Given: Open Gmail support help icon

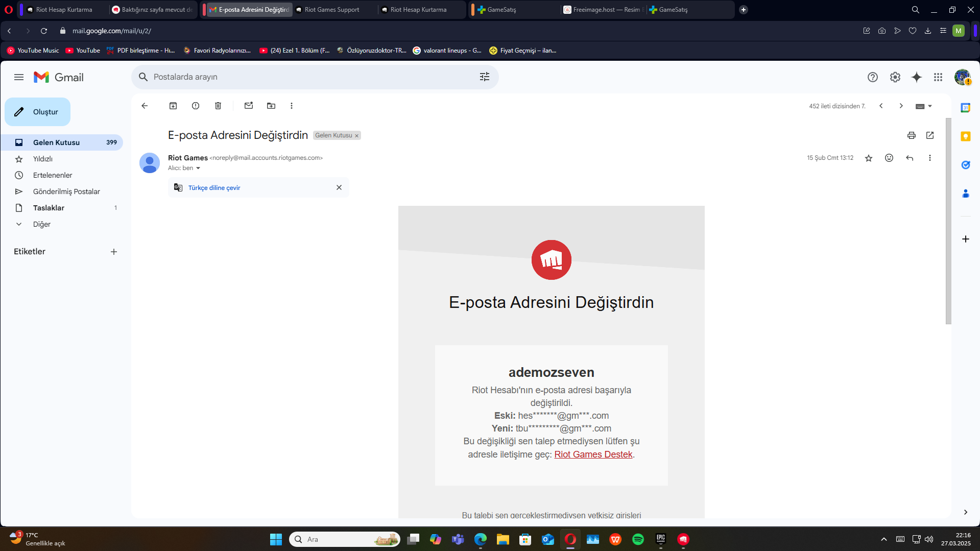Looking at the screenshot, I should pos(873,77).
